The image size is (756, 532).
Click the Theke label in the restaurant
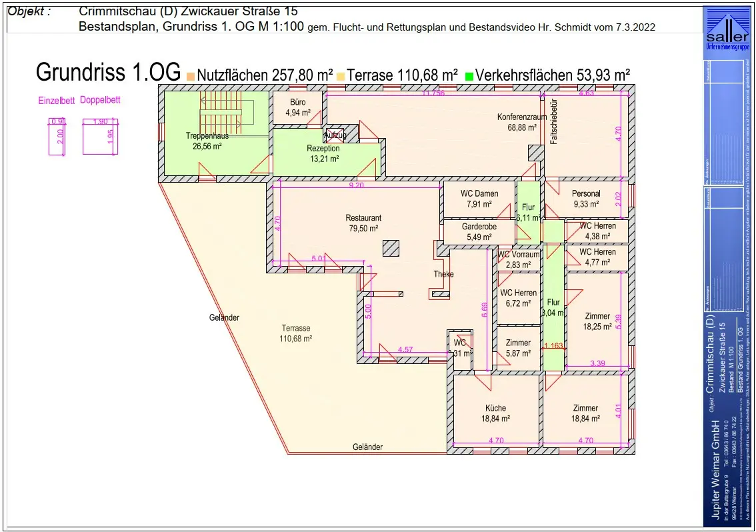tap(443, 274)
